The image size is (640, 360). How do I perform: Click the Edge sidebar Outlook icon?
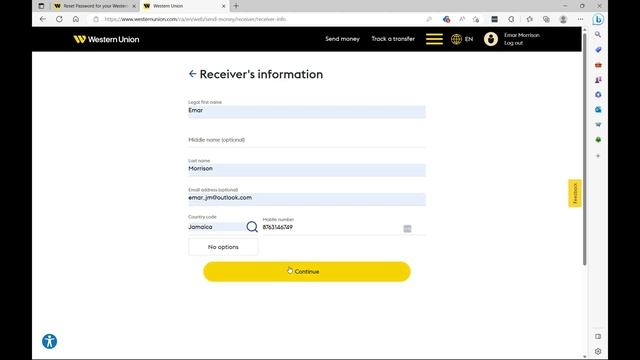click(x=598, y=109)
